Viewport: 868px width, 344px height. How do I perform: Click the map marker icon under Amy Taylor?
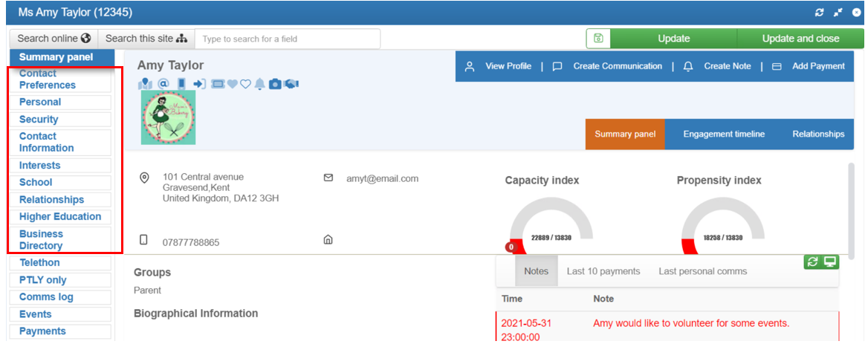[145, 84]
